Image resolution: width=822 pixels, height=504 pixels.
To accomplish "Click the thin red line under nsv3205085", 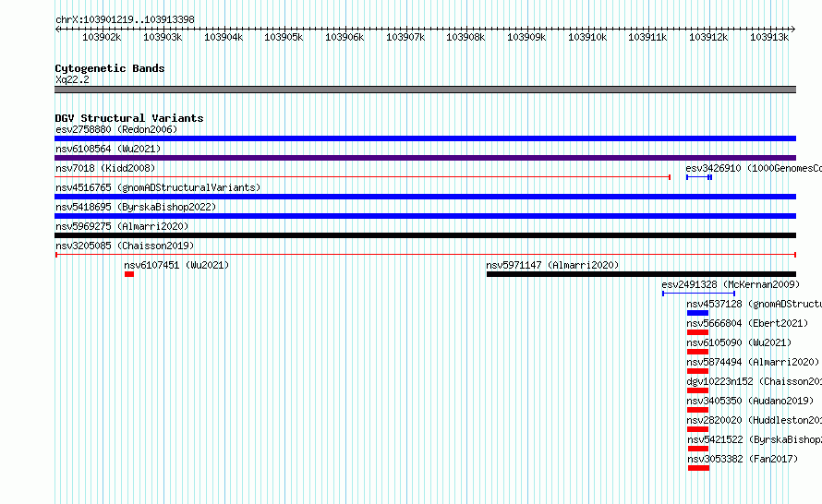I will tap(426, 255).
